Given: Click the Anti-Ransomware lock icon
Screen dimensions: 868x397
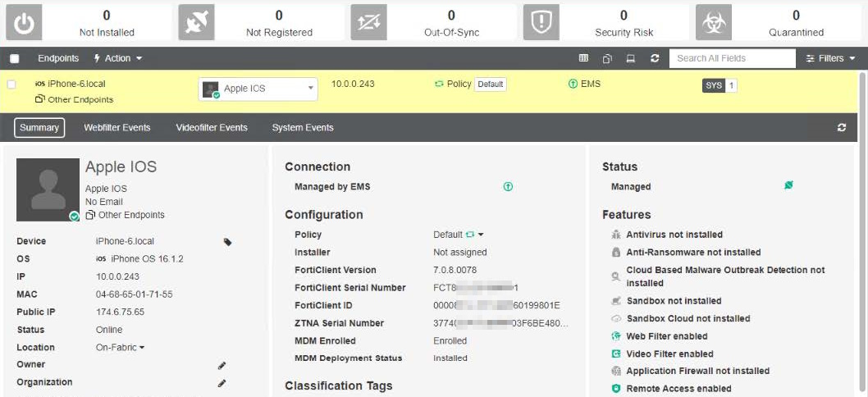Looking at the screenshot, I should point(616,253).
